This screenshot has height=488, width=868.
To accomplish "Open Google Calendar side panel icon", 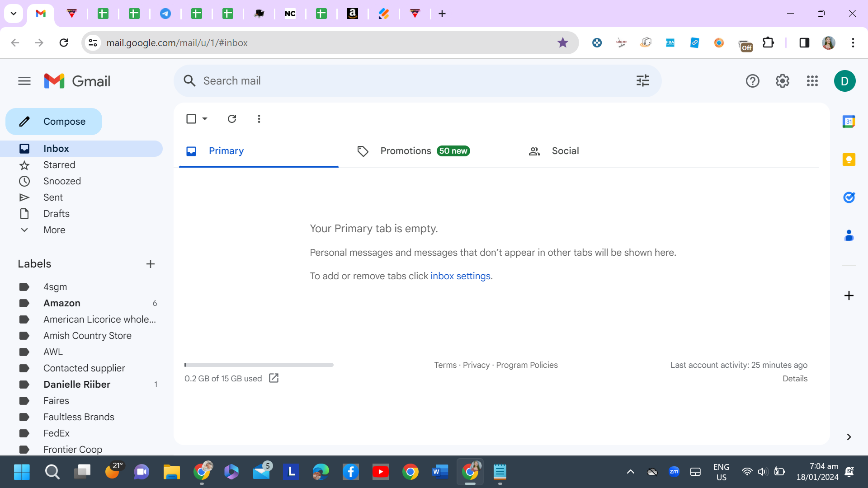I will 849,122.
